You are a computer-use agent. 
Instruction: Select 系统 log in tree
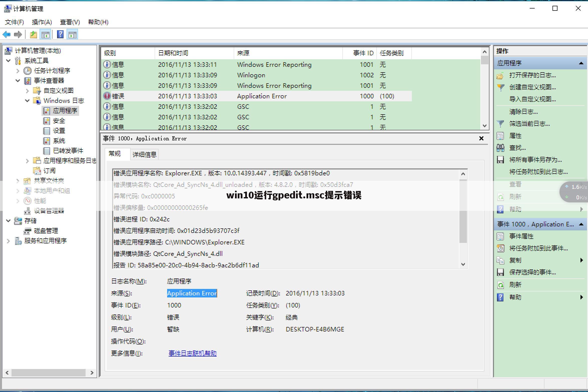[x=59, y=141]
